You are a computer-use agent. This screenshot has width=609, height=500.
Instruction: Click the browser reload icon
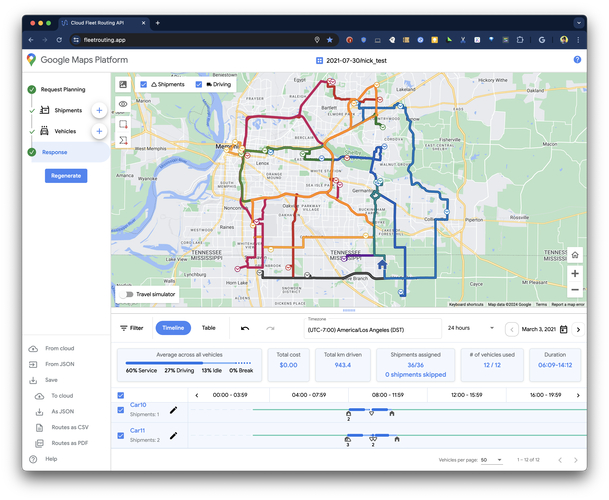(59, 40)
